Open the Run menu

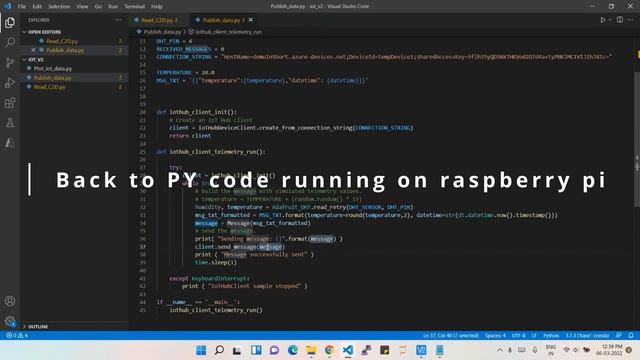113,7
